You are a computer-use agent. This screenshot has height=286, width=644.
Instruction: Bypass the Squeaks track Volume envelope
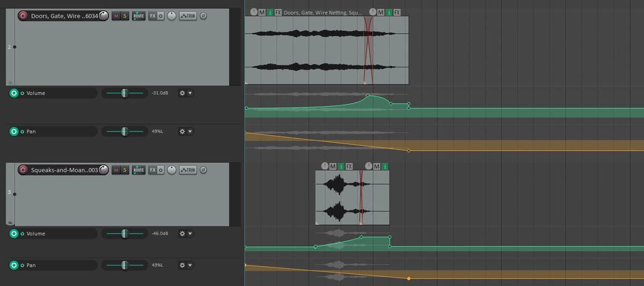[x=23, y=233]
